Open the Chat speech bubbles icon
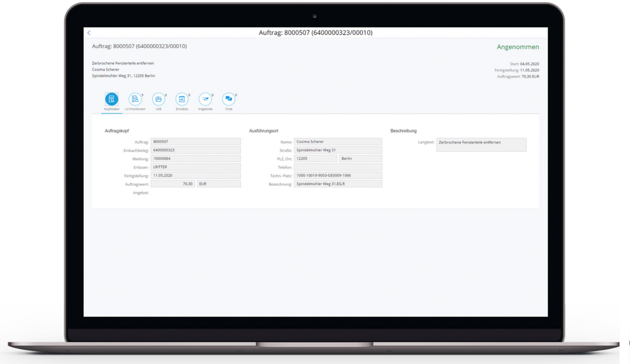This screenshot has height=364, width=630. point(228,99)
